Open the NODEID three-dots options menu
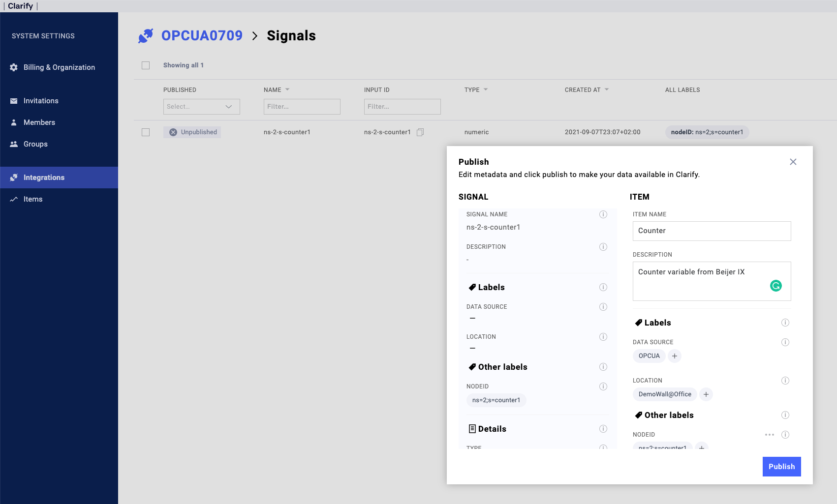The height and width of the screenshot is (504, 837). (x=770, y=435)
